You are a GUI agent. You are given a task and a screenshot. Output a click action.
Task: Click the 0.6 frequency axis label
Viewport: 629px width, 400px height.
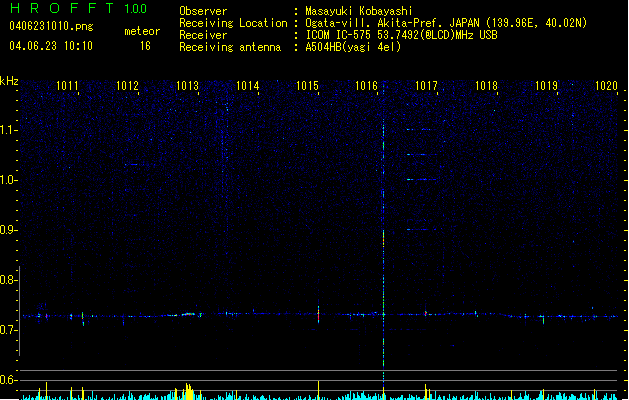(x=7, y=380)
